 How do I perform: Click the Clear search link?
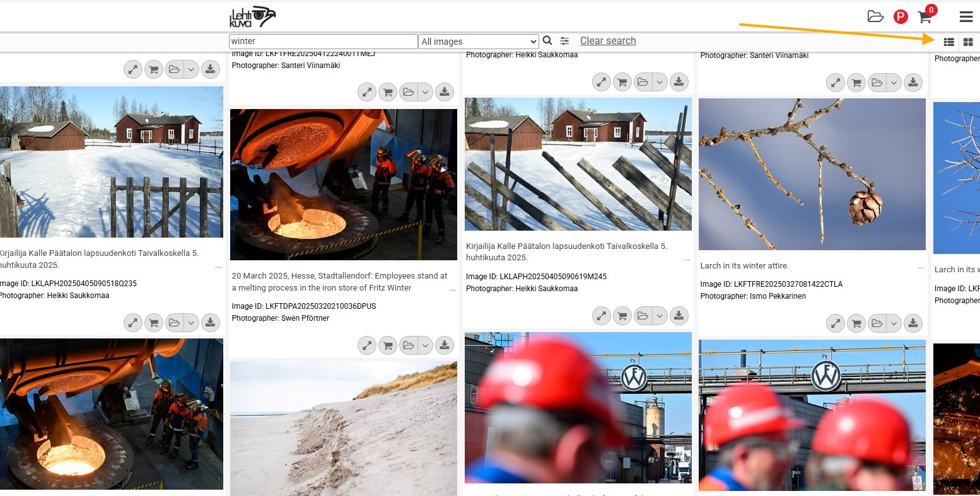pyautogui.click(x=607, y=41)
